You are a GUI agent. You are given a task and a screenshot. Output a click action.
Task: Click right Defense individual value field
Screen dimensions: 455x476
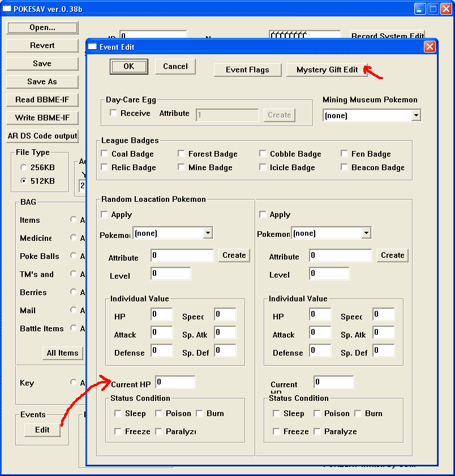320,350
